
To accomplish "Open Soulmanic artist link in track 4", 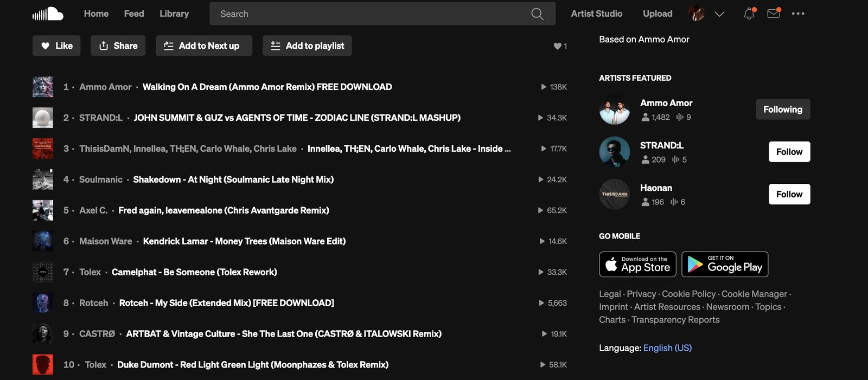I will pos(101,179).
